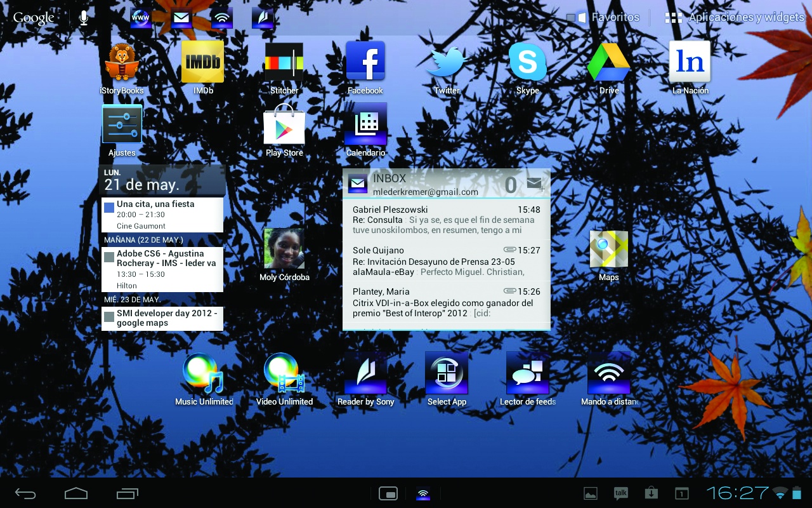Open the calendar notification icon

tap(681, 493)
